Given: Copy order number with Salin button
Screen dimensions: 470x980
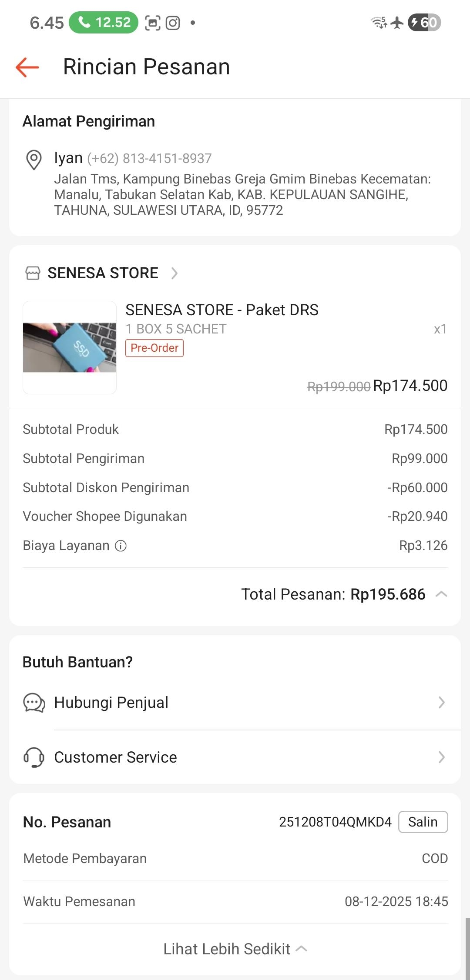Looking at the screenshot, I should point(423,822).
